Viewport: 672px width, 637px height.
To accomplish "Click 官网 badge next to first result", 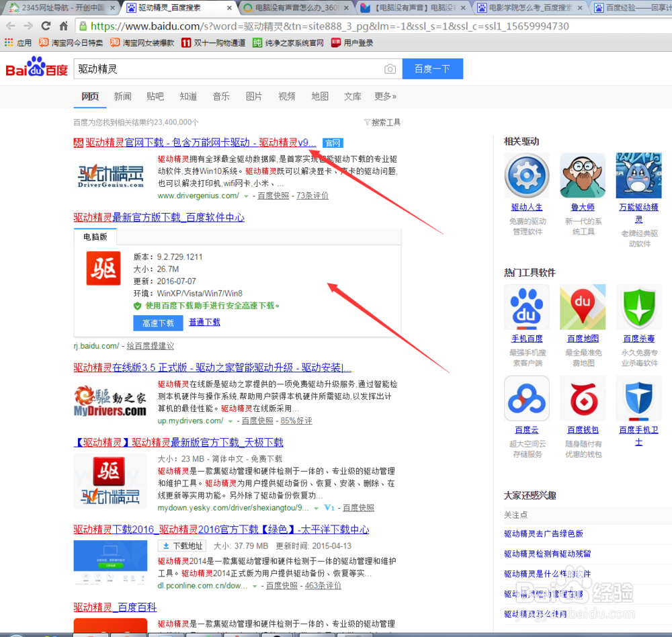I will tap(333, 142).
